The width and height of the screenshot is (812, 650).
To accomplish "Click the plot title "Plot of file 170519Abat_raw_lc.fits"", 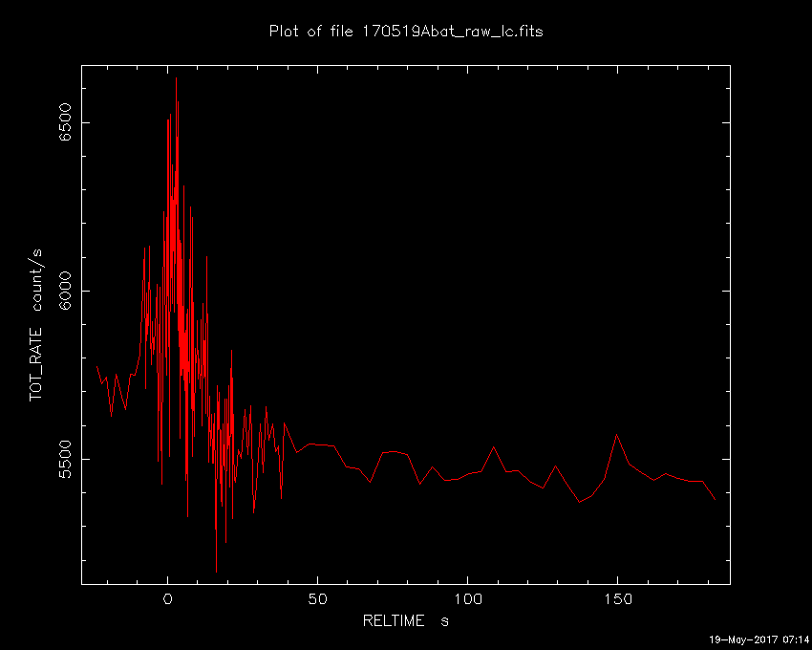I will (406, 32).
